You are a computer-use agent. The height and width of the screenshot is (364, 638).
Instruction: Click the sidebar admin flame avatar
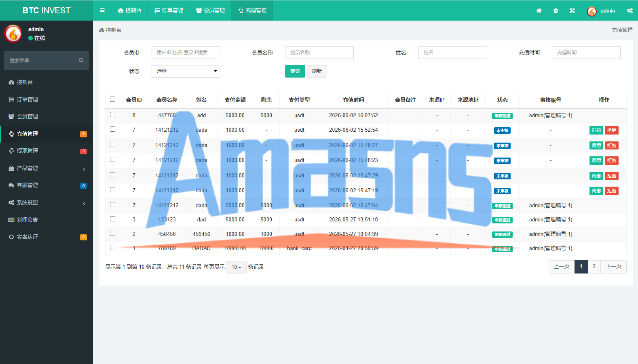(x=13, y=34)
